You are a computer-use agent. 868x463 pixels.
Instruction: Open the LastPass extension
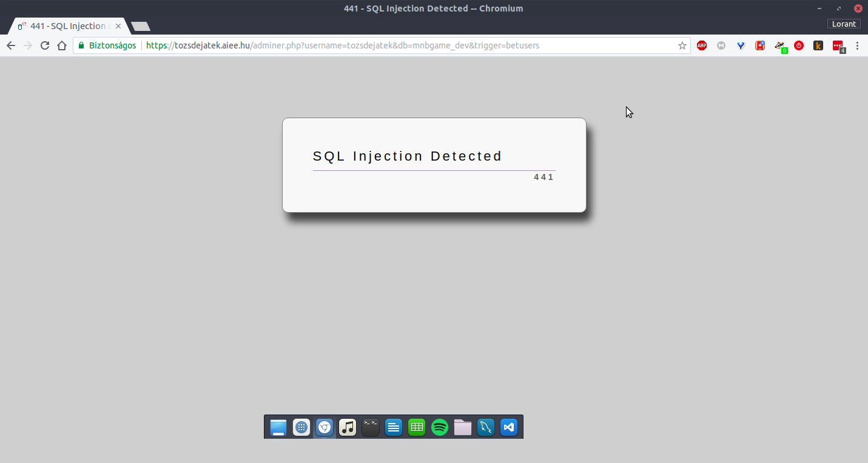click(x=838, y=46)
